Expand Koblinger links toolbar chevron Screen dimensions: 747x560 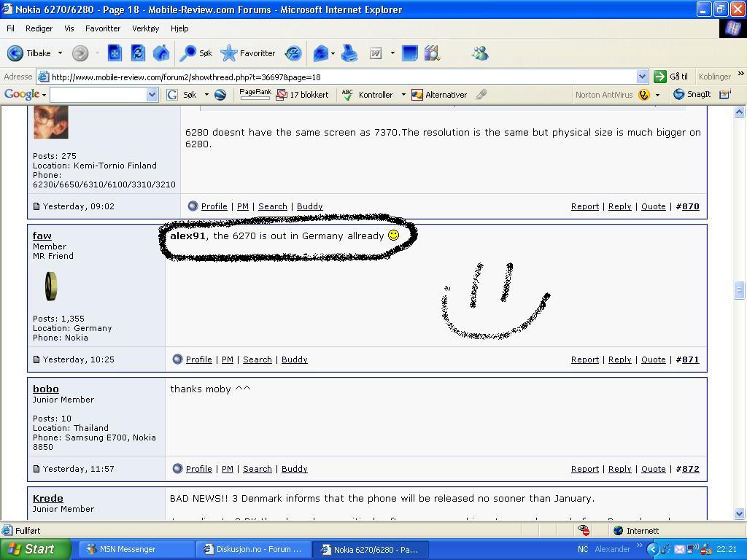coord(740,74)
